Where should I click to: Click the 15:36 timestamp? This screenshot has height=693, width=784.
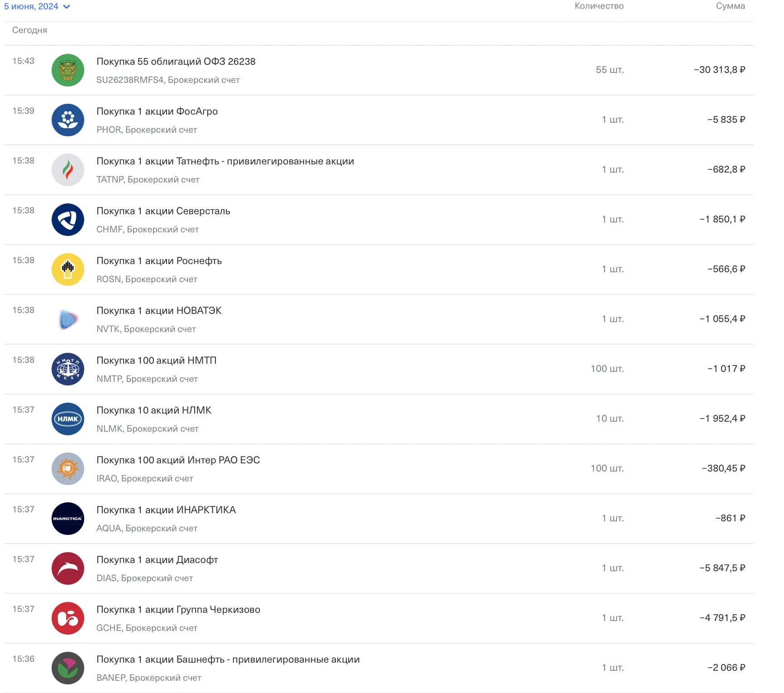[24, 659]
